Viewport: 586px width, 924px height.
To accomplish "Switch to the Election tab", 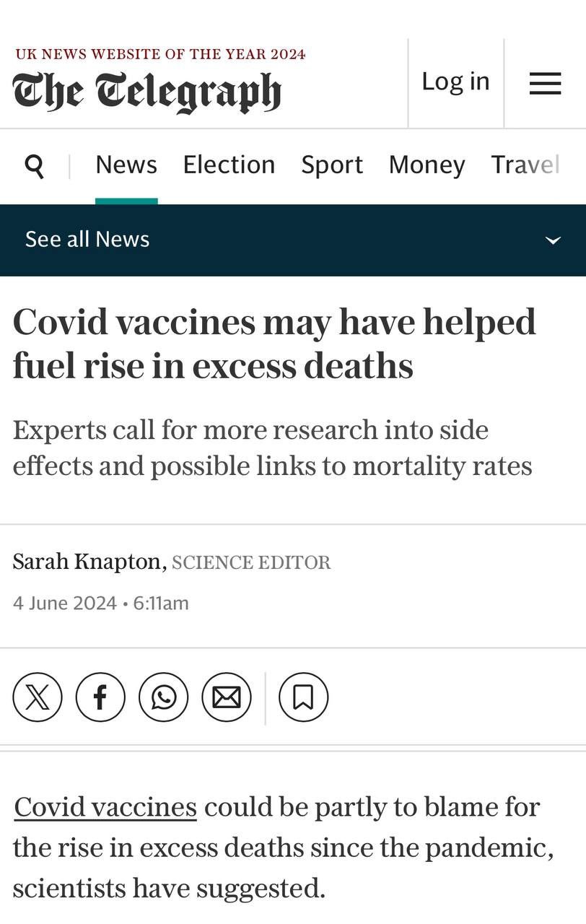I will (229, 165).
